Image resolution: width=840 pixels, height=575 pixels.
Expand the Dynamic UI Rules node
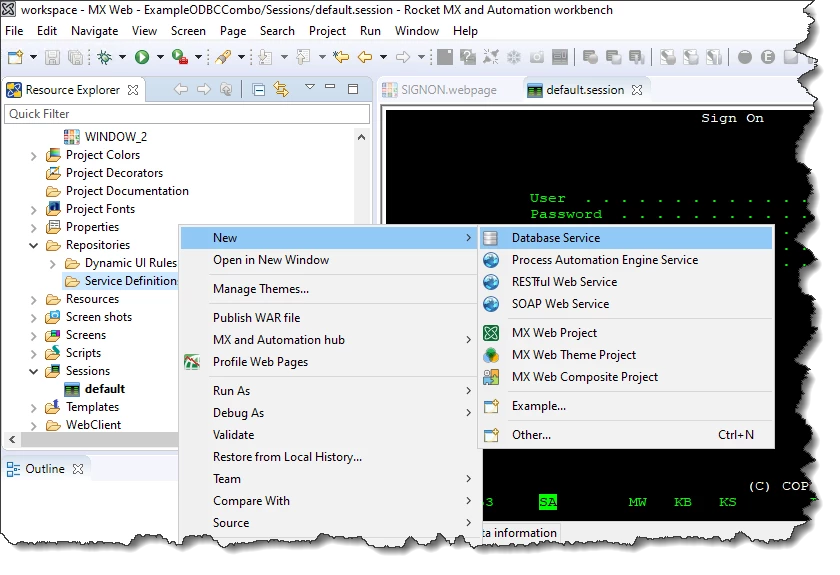click(52, 264)
